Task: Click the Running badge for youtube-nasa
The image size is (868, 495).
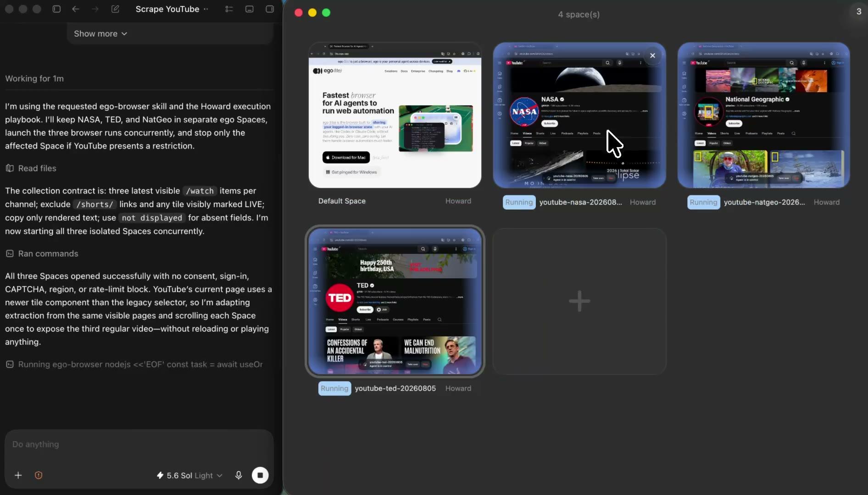Action: pos(519,202)
